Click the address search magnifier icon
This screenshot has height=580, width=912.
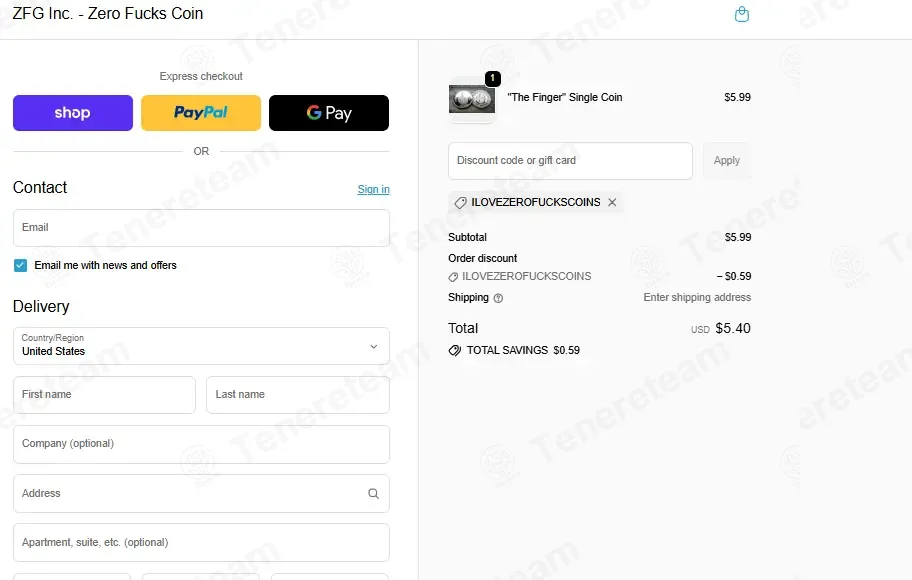pyautogui.click(x=373, y=494)
